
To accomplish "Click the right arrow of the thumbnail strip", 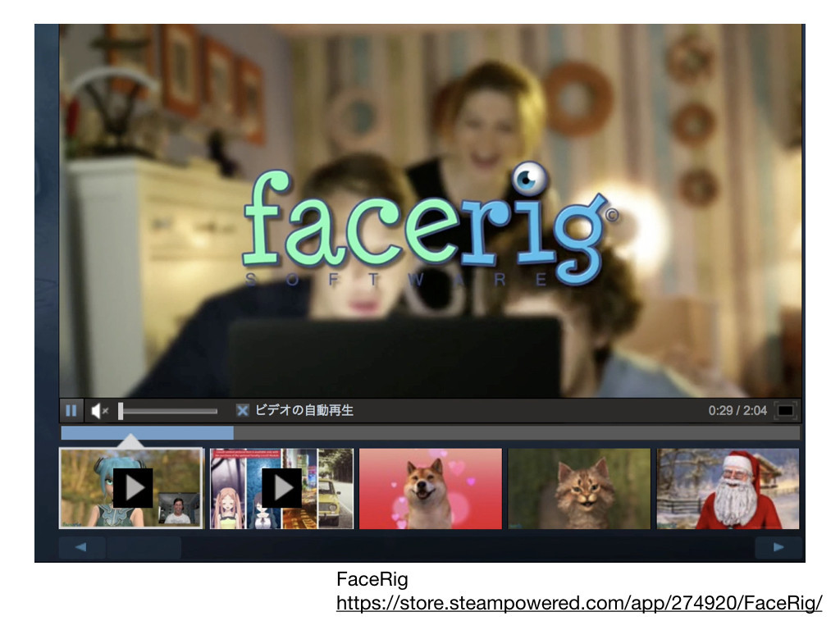I will tap(778, 547).
